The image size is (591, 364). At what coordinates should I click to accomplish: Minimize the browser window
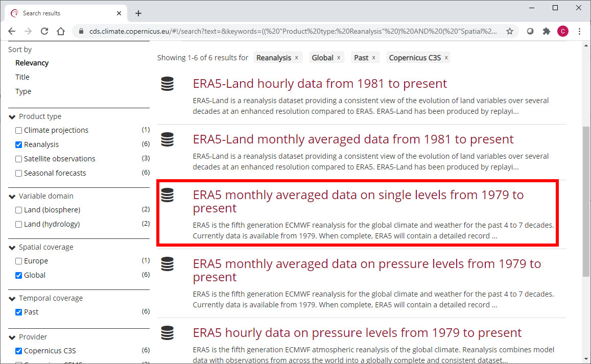pos(532,8)
